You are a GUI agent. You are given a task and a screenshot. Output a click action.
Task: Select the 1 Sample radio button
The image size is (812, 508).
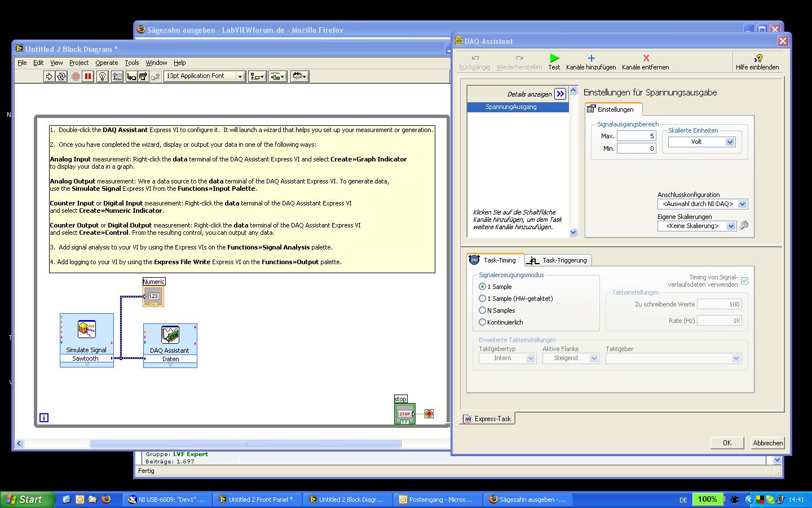482,287
